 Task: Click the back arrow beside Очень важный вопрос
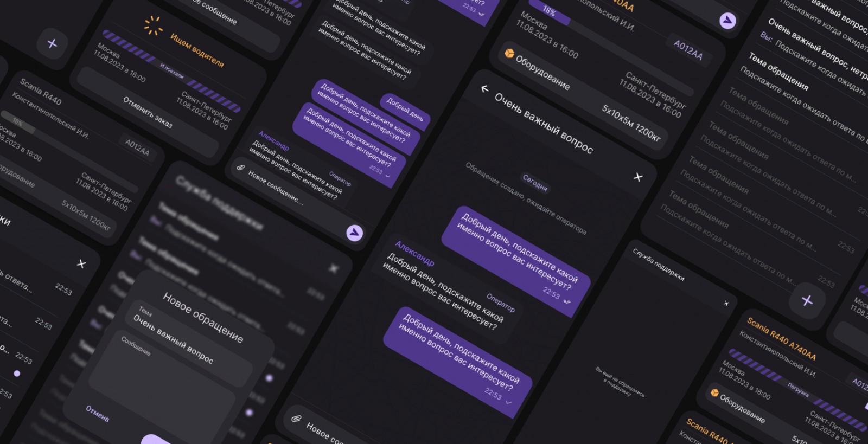coord(485,89)
